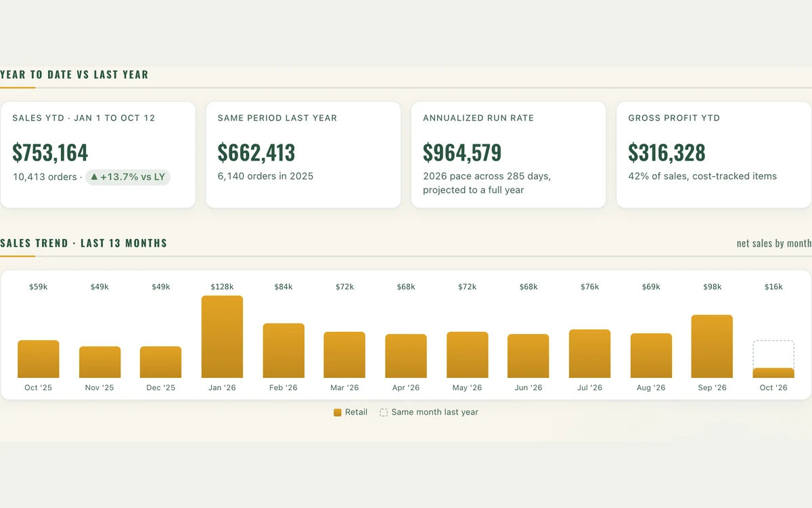This screenshot has height=508, width=812.
Task: Click the Apr '26 sales bar
Action: tap(406, 356)
